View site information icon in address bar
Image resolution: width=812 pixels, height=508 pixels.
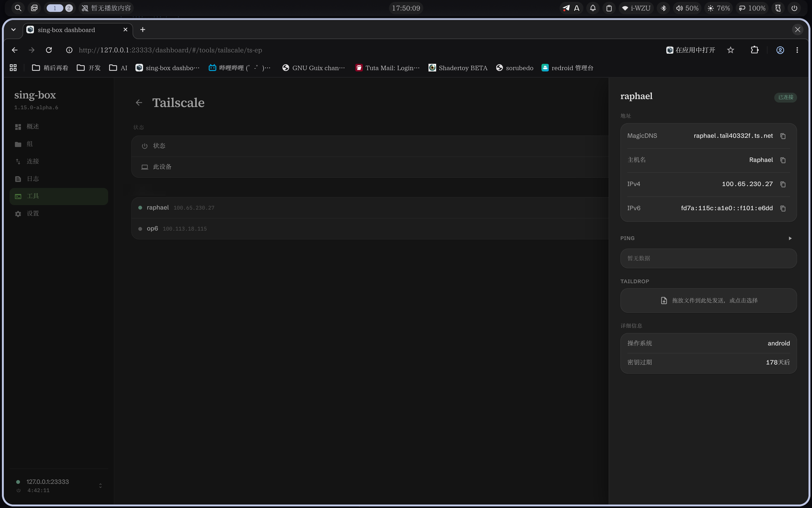[69, 50]
